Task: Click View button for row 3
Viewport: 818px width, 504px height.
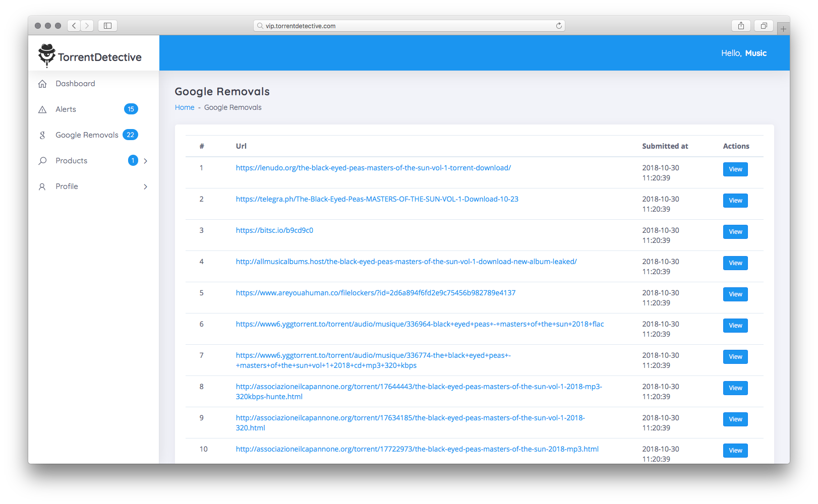Action: [x=735, y=232]
